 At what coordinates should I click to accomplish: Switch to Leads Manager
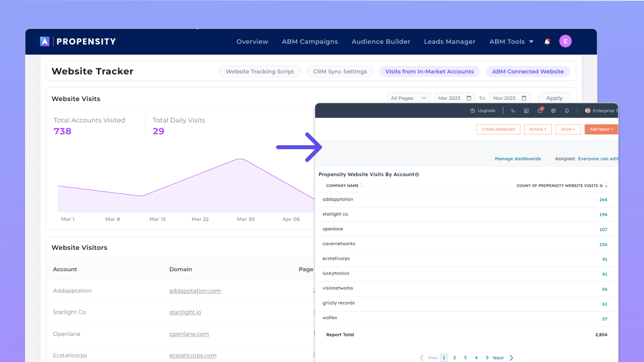pos(450,41)
